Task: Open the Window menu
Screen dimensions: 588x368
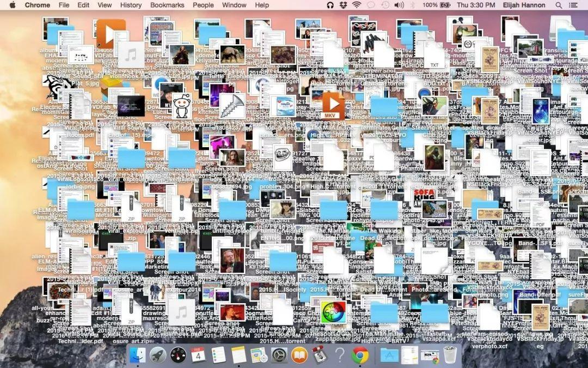Action: coord(234,5)
